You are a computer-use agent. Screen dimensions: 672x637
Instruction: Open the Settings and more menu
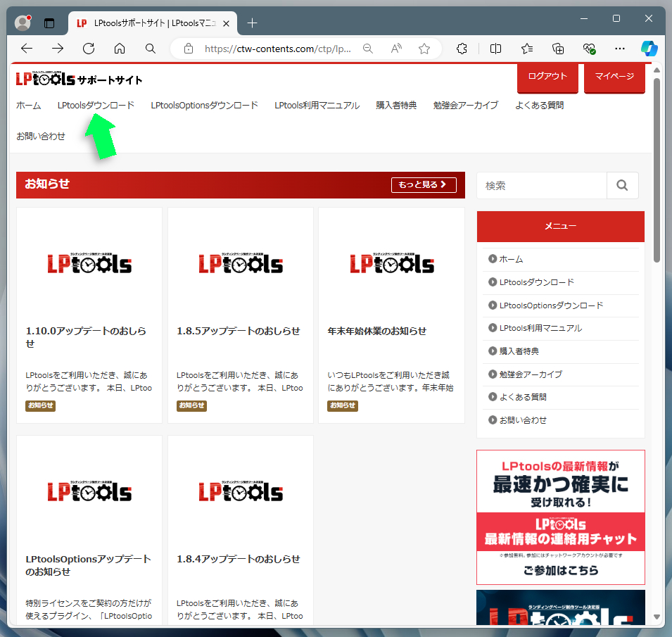point(620,49)
